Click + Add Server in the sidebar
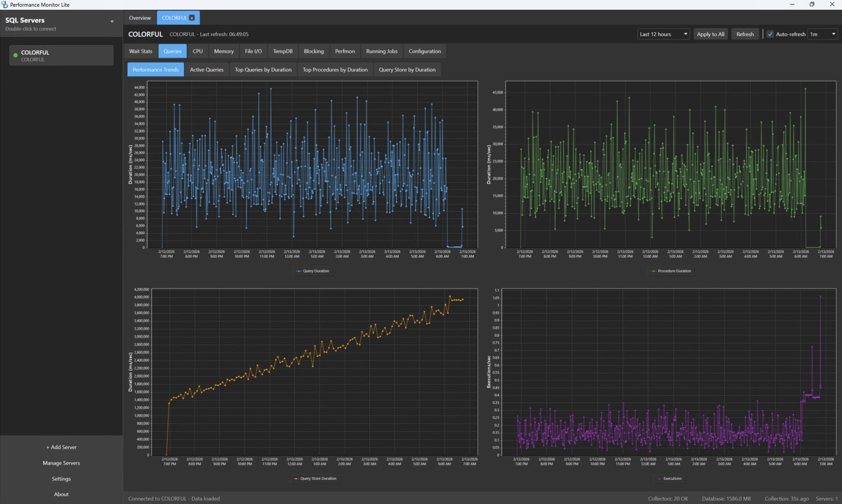This screenshot has width=842, height=504. click(x=61, y=447)
